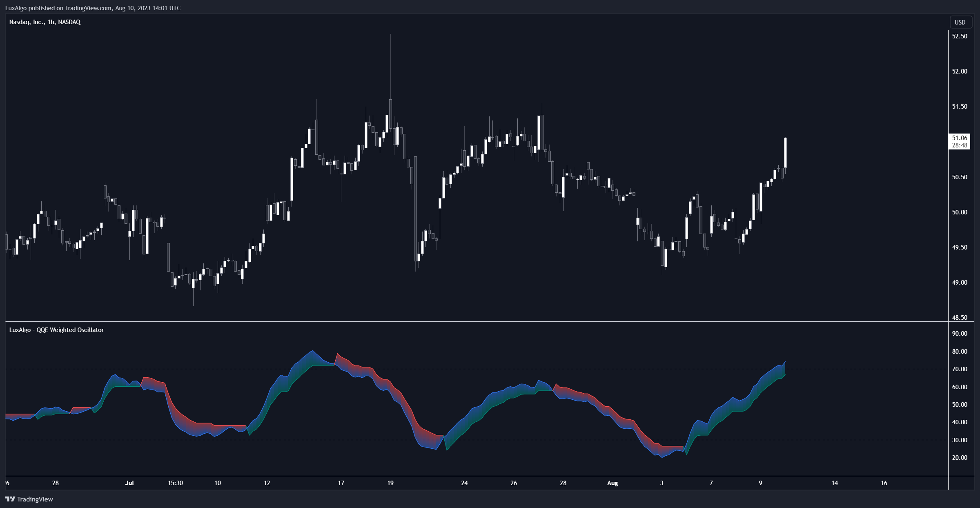Click the LuxAlgo - QQE Weighted Oscillator label
The image size is (980, 508).
pos(56,330)
